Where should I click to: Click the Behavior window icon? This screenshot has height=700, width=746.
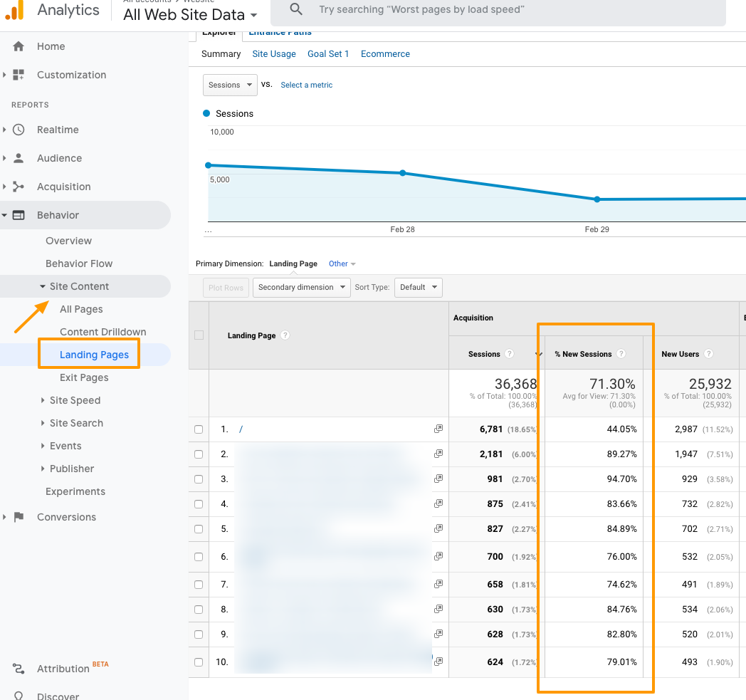pyautogui.click(x=19, y=215)
